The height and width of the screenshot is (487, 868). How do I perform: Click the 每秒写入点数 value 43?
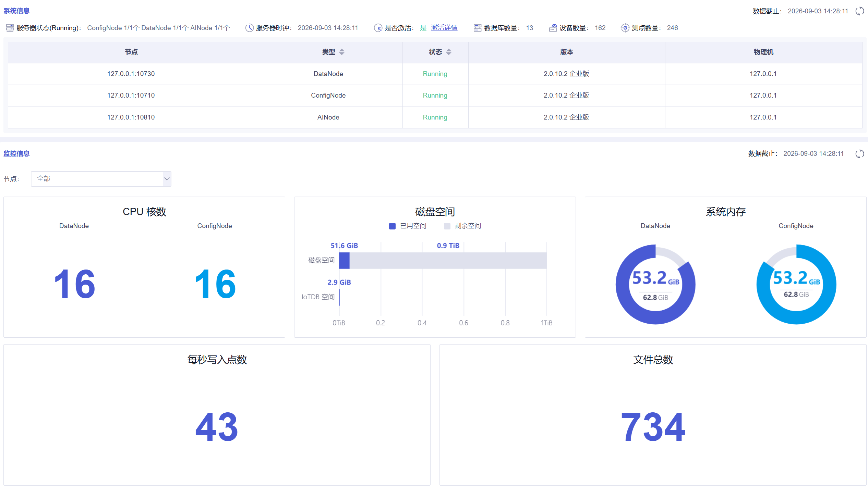(x=217, y=427)
